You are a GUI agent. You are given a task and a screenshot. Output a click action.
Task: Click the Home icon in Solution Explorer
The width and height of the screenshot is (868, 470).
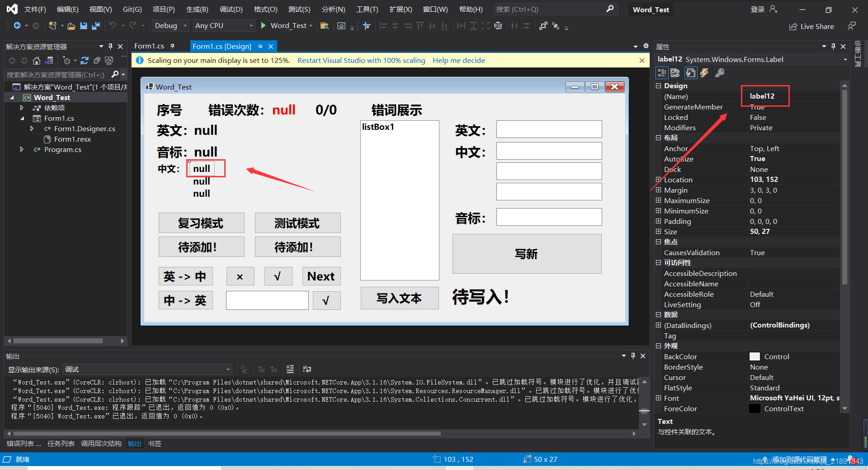click(x=37, y=61)
